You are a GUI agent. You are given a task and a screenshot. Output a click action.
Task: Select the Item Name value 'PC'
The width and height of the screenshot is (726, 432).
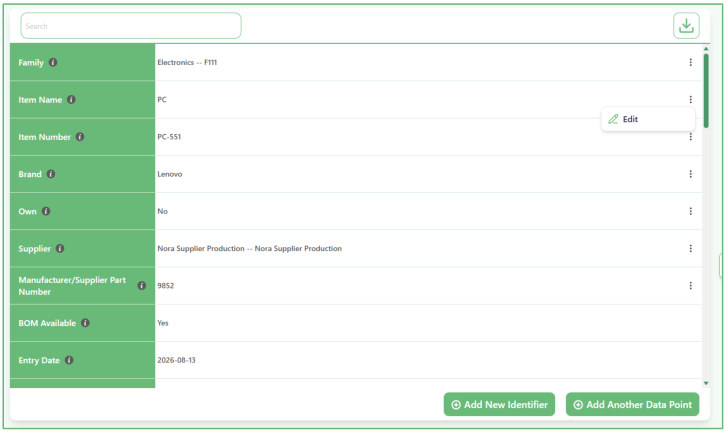click(x=162, y=100)
